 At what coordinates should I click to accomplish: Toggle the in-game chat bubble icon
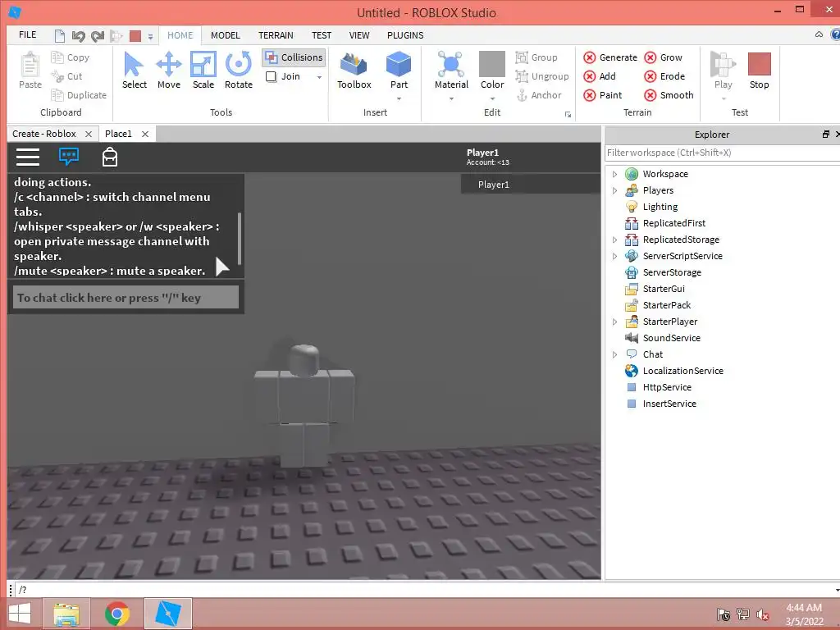69,157
